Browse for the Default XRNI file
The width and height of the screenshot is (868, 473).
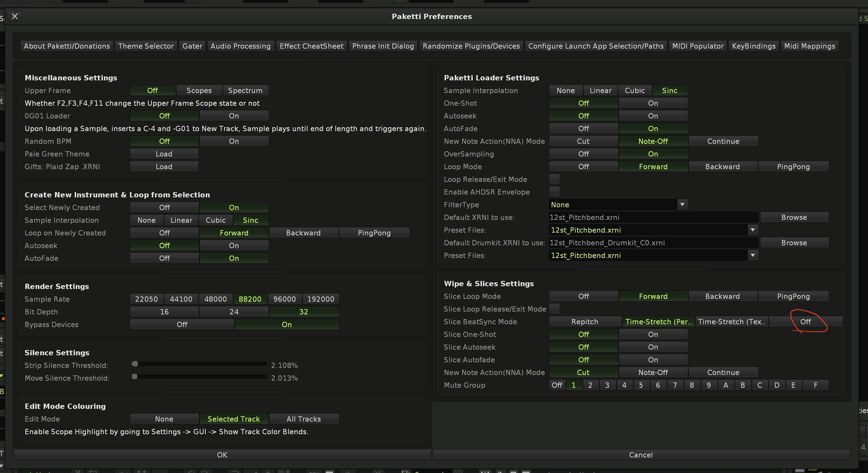click(794, 217)
